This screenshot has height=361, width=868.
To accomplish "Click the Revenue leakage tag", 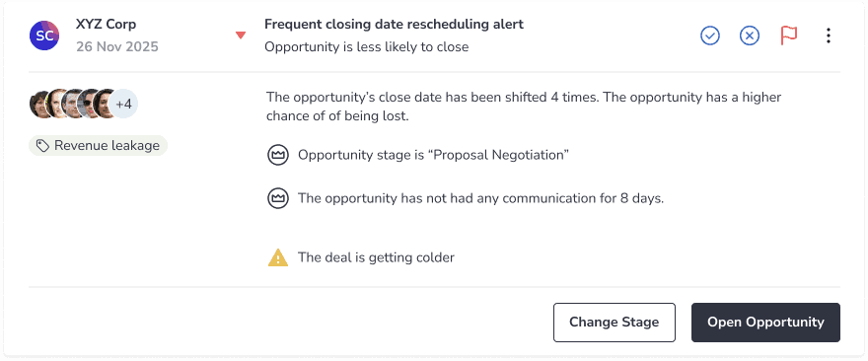I will [x=98, y=146].
